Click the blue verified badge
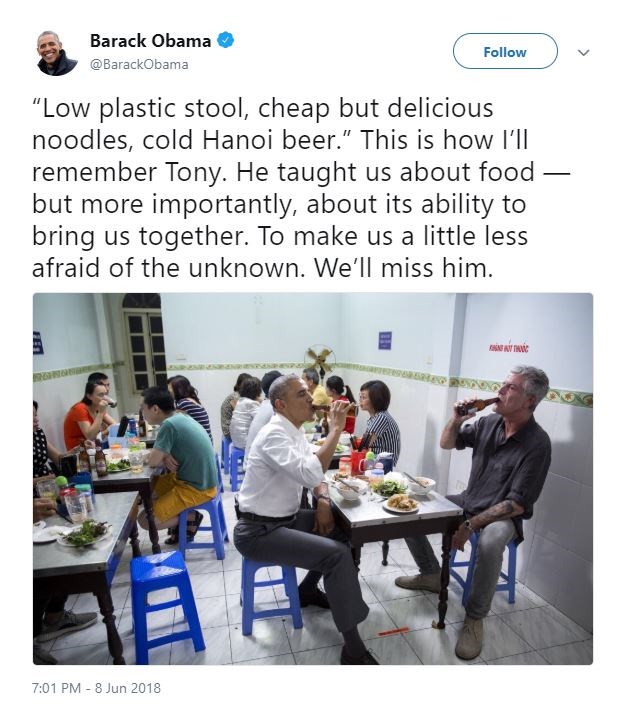 click(x=228, y=41)
